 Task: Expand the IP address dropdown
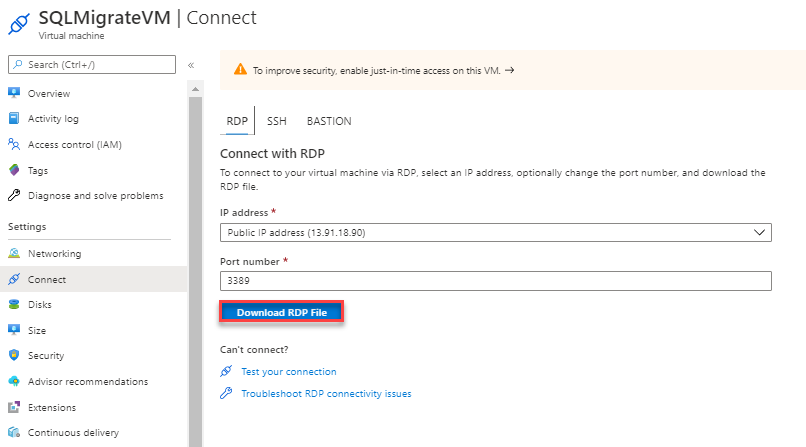[x=495, y=232]
